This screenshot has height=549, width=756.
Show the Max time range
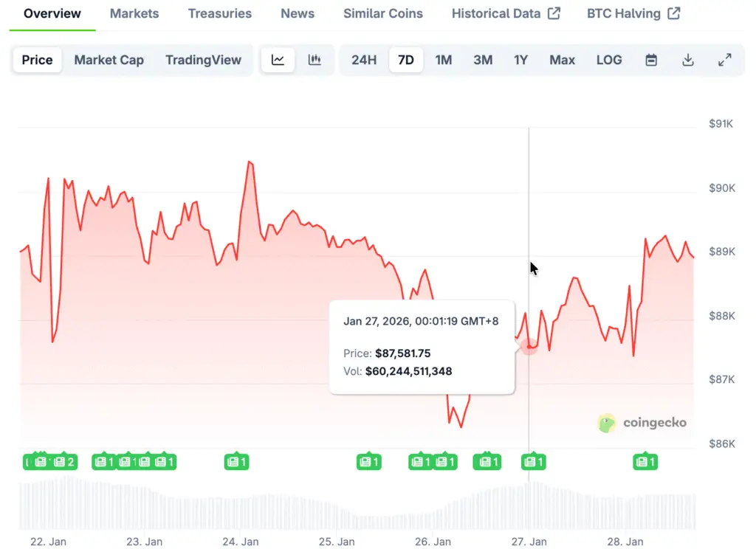tap(562, 60)
